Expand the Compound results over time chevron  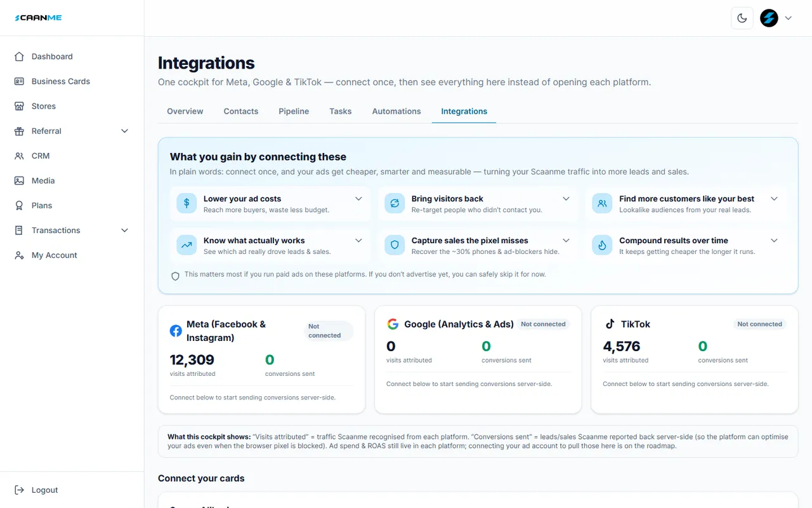click(x=774, y=241)
